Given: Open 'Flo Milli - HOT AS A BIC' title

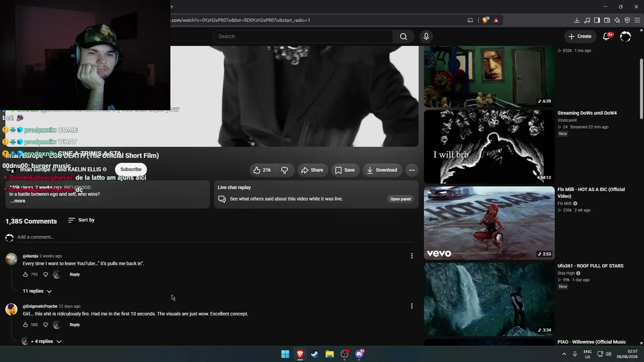Looking at the screenshot, I should click(591, 193).
